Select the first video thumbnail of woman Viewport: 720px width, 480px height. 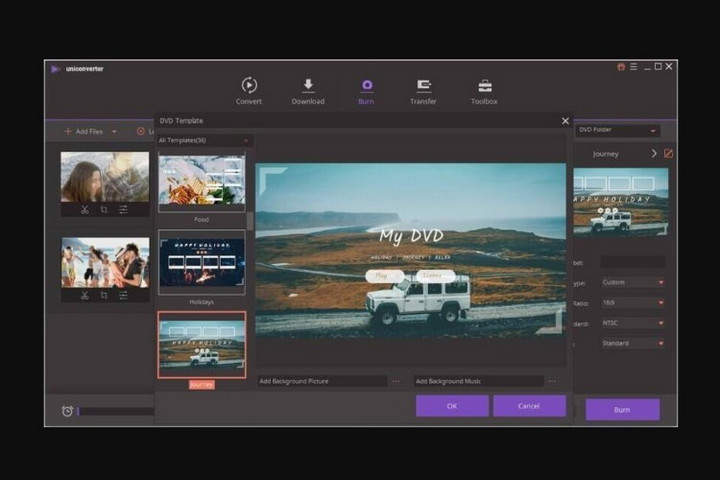tap(105, 177)
